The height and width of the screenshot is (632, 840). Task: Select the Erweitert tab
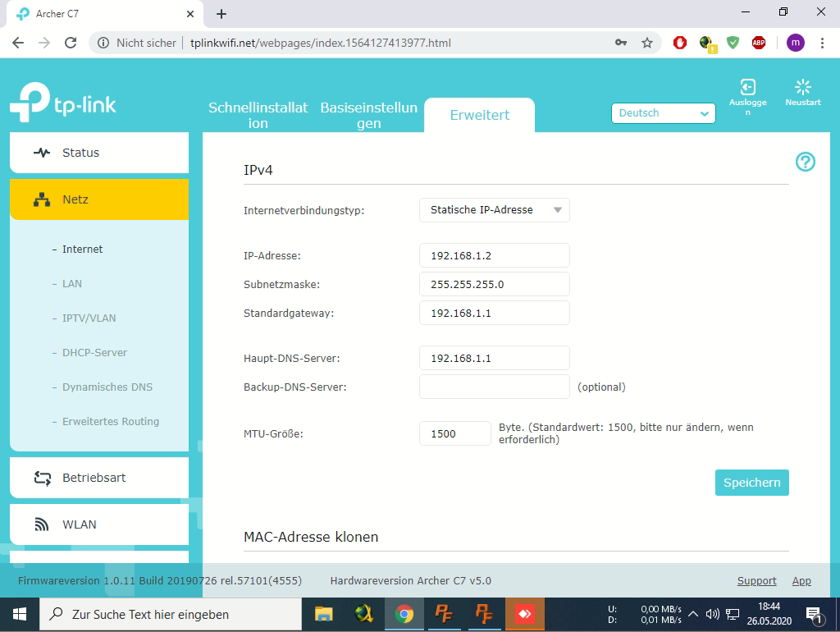479,115
